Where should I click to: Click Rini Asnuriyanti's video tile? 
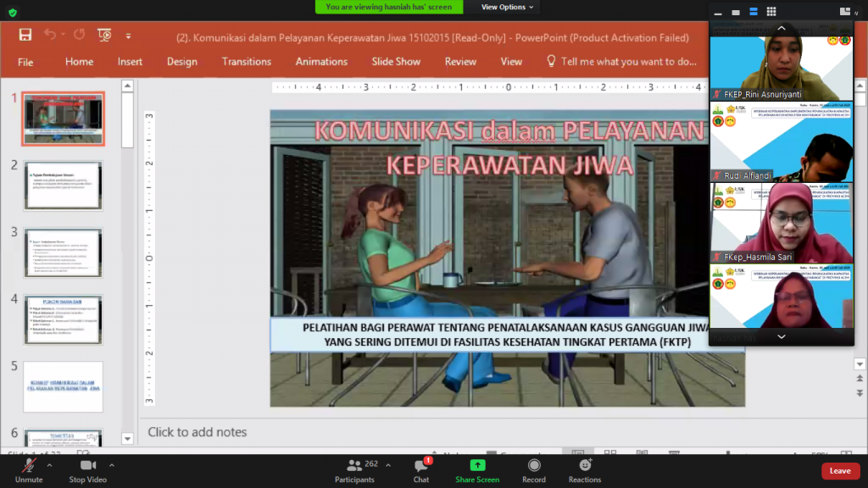click(x=781, y=68)
